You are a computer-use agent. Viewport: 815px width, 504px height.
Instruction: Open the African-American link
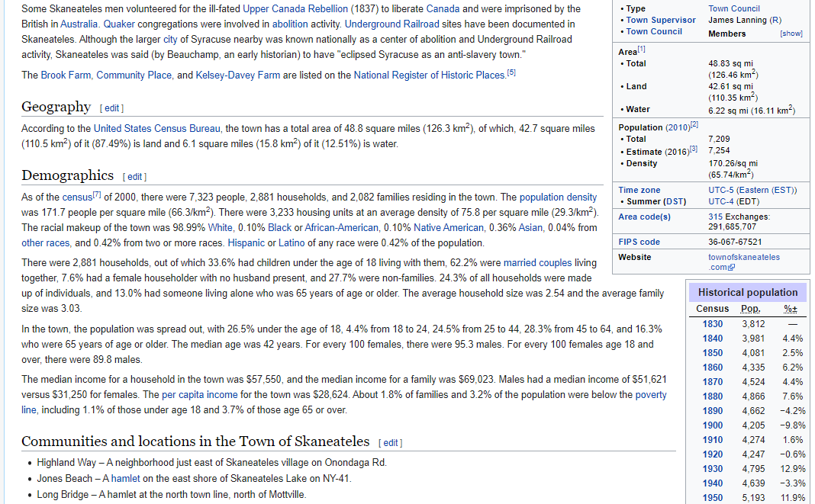(x=341, y=227)
